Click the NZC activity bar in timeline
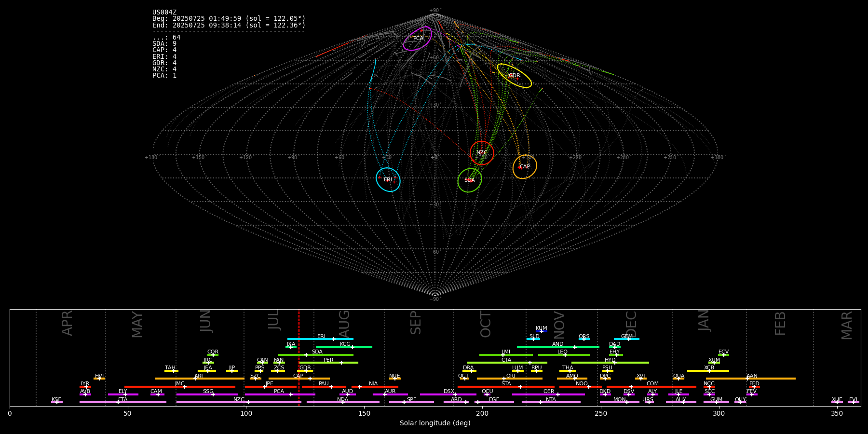 pyautogui.click(x=239, y=402)
